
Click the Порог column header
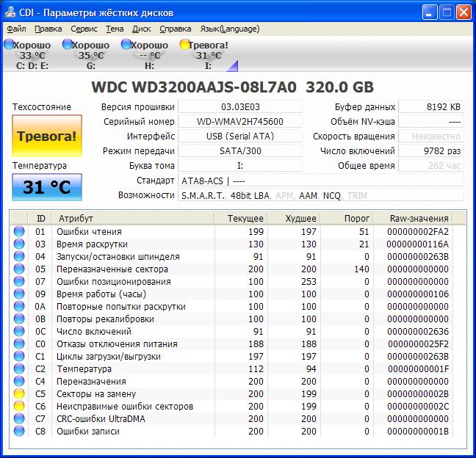[347, 218]
